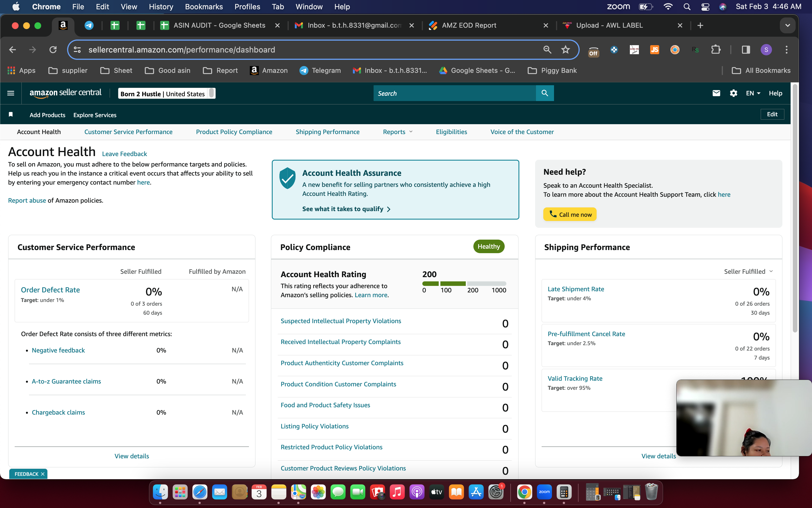The width and height of the screenshot is (812, 508).
Task: Click Voice of the Customer
Action: pos(522,132)
